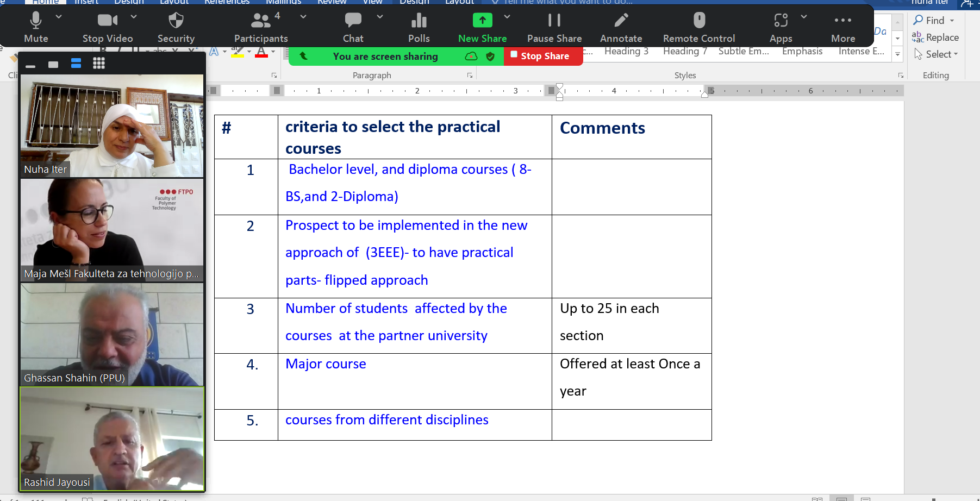Viewport: 980px width, 501px height.
Task: Switch video panel to grid view
Action: pyautogui.click(x=99, y=64)
